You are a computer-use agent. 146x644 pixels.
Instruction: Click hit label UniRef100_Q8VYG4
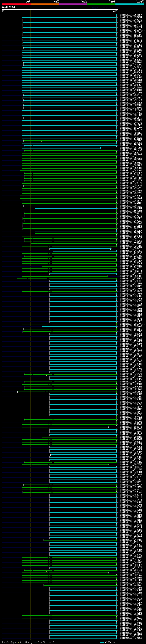click(131, 80)
